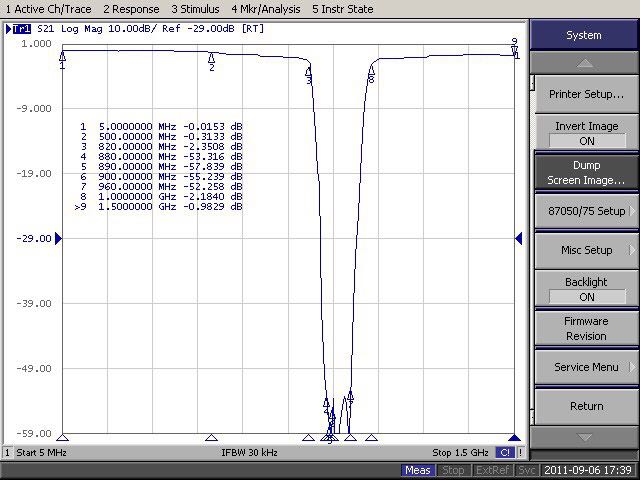Select marker 5 row 890.00000 MHz

coord(161,167)
